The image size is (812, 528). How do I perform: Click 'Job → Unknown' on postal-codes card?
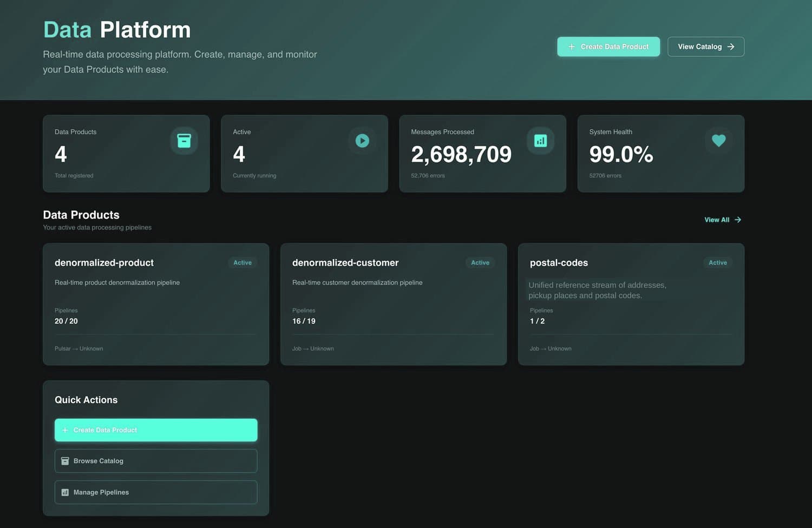click(x=551, y=349)
